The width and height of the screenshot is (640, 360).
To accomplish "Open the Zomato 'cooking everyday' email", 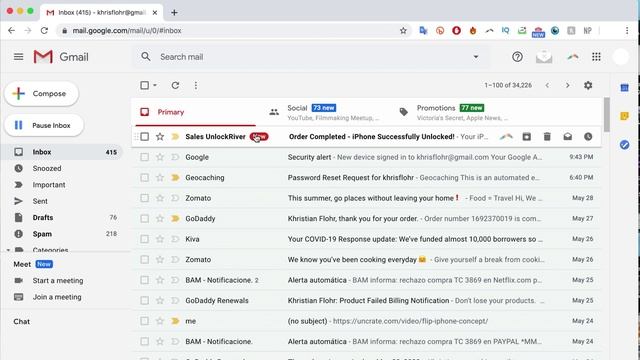I will point(367,259).
